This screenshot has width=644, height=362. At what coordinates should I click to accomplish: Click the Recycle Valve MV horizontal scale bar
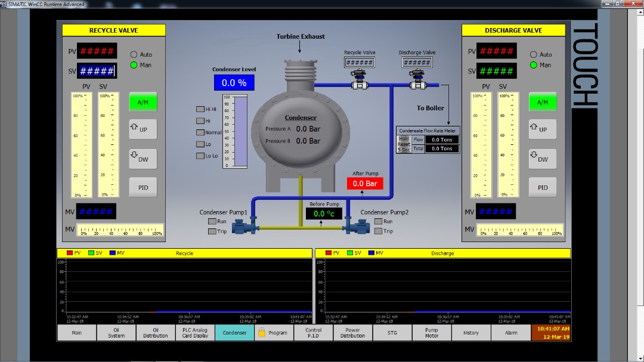tap(120, 230)
